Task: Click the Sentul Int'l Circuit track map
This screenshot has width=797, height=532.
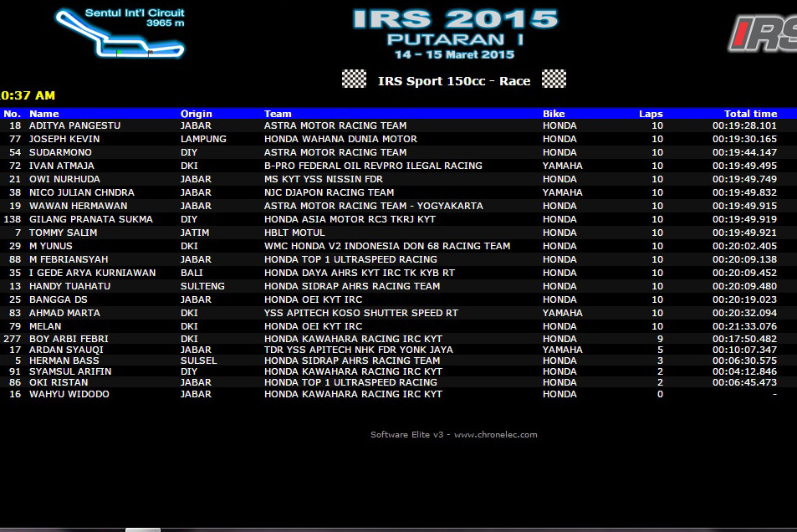Action: pos(120,34)
